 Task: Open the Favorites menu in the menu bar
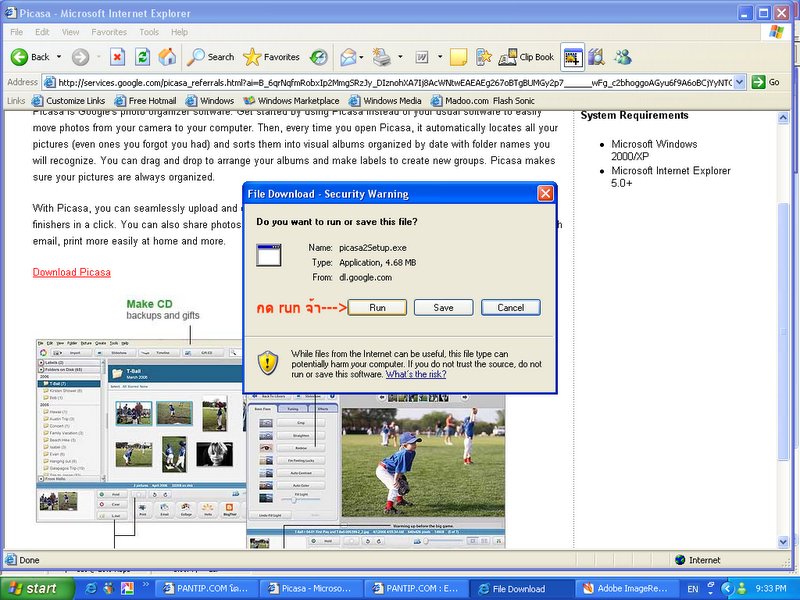click(x=109, y=32)
